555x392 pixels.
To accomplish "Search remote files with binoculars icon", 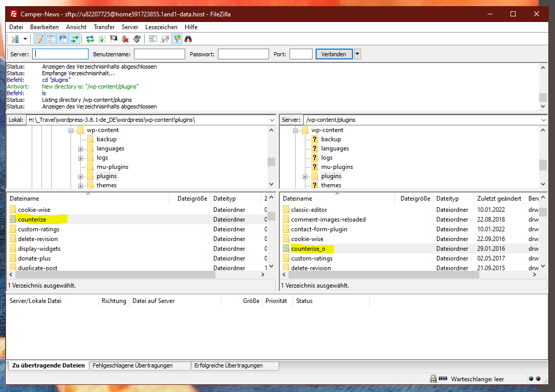I will [x=188, y=39].
